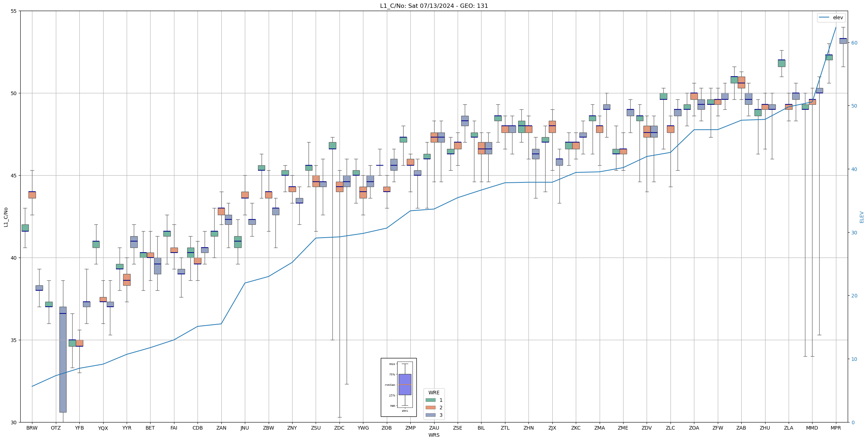Click the 'OTZ' x-axis tick label
Screen dimensions: 868x441
(x=56, y=428)
